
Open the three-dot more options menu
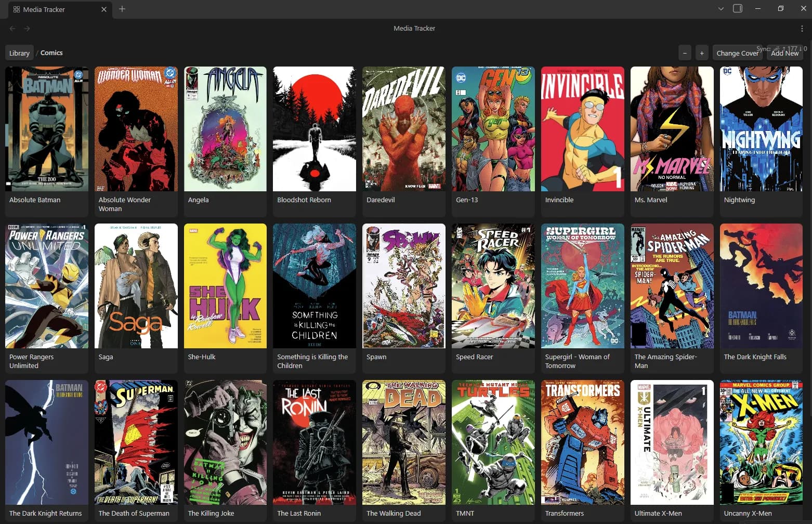[x=802, y=29]
